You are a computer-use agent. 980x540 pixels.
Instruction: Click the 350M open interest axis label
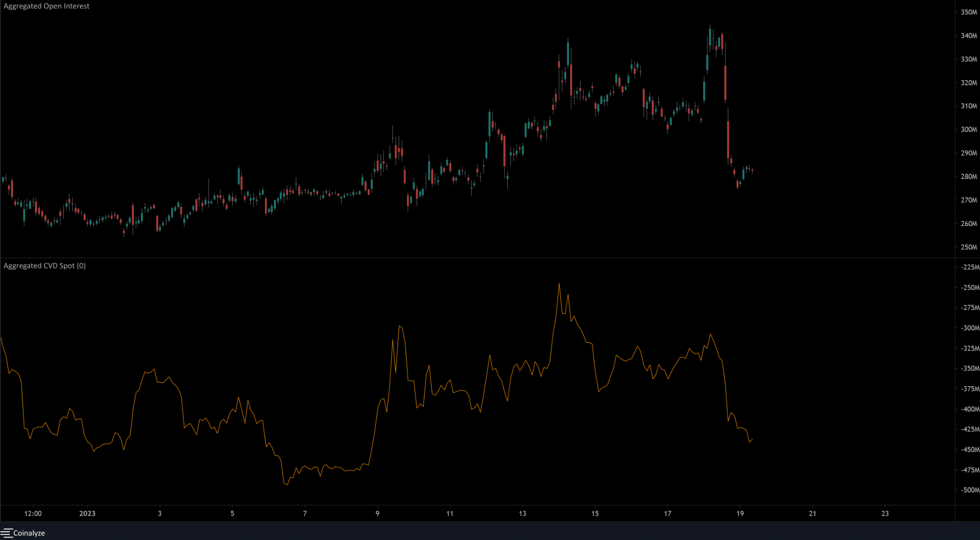(x=969, y=12)
